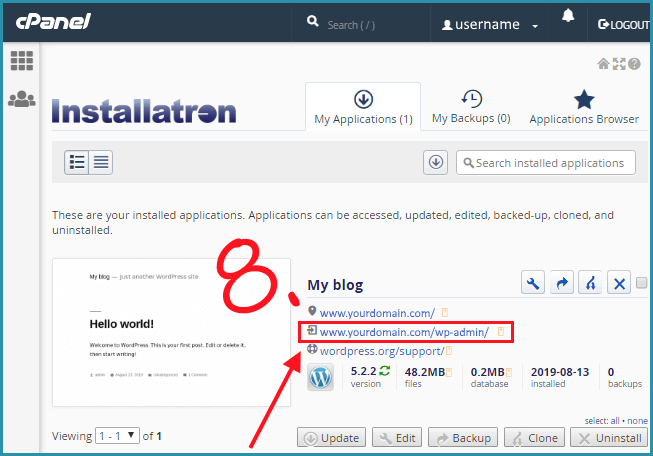Click the 5.2.2 version text
This screenshot has height=456, width=653.
[364, 371]
